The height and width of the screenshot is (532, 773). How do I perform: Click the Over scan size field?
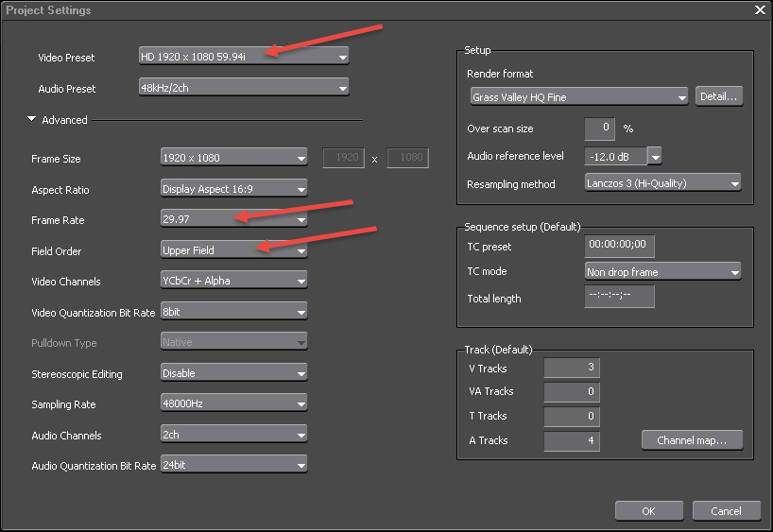coord(599,129)
